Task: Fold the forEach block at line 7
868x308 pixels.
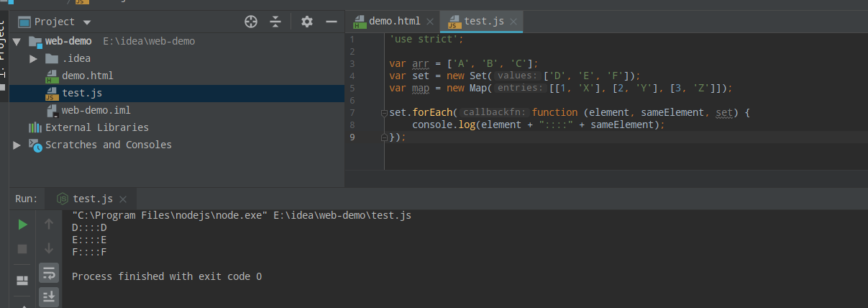Action: [x=384, y=113]
